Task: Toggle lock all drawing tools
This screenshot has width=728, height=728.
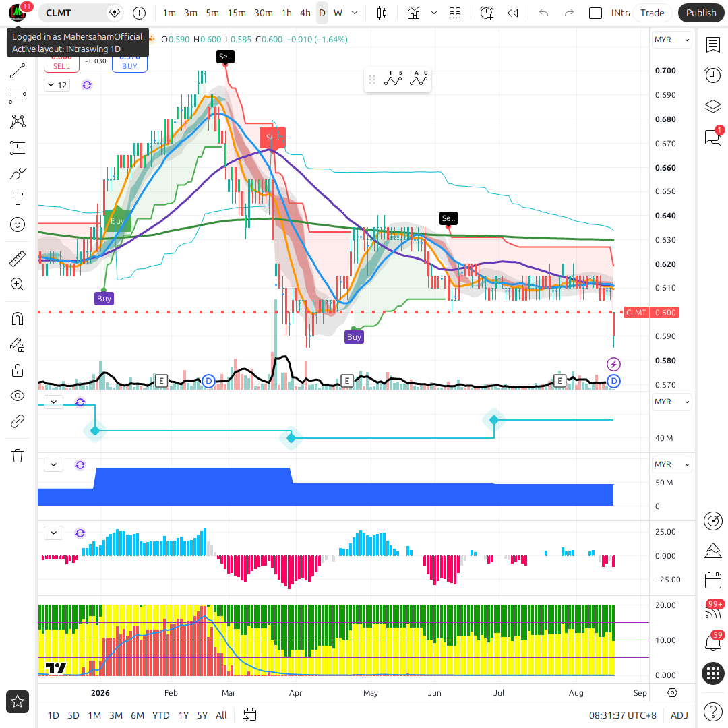Action: (18, 370)
